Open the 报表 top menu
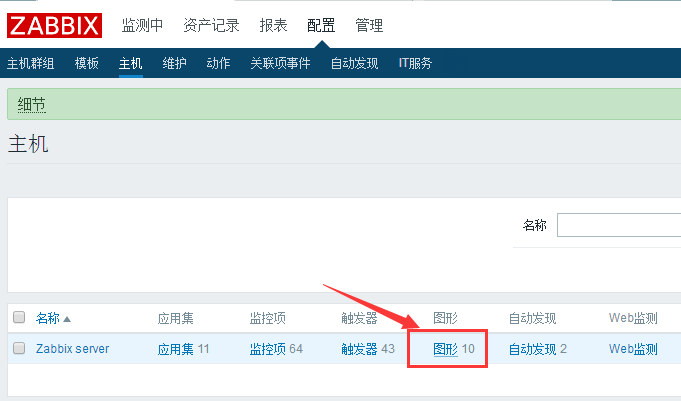 point(273,25)
